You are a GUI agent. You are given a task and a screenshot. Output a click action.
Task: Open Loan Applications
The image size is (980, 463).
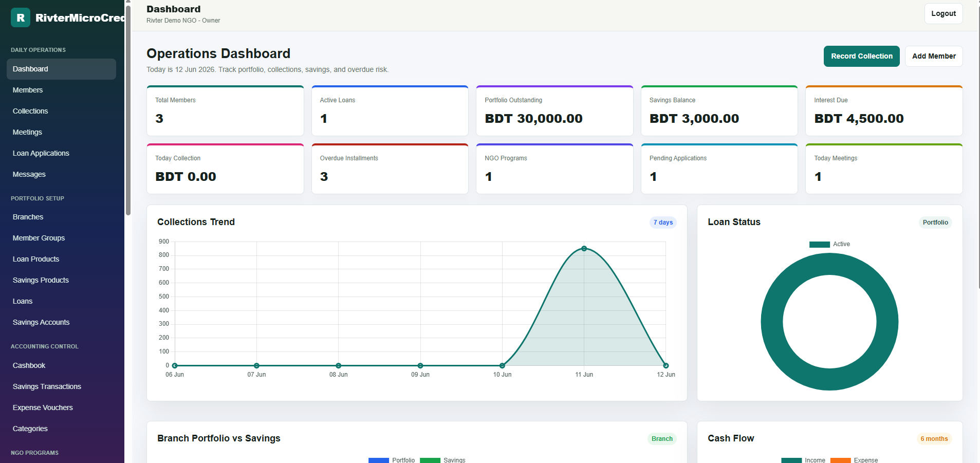[x=61, y=153]
